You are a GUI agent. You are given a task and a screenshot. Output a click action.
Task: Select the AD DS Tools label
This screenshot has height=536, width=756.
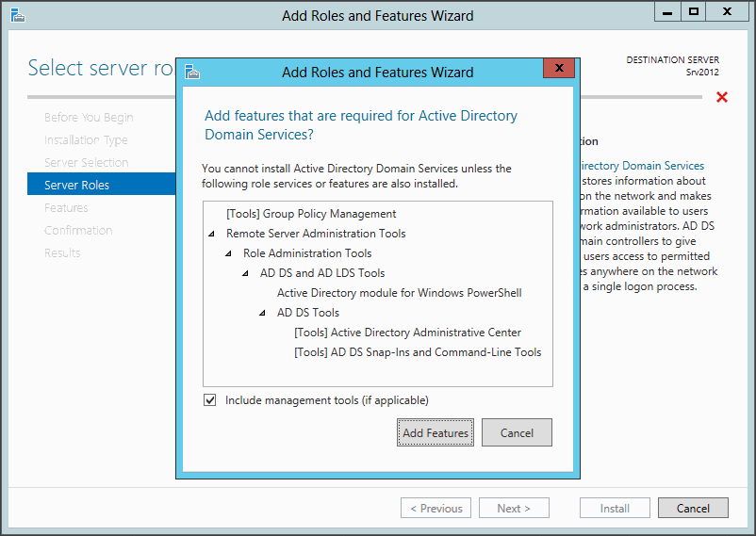click(x=308, y=313)
